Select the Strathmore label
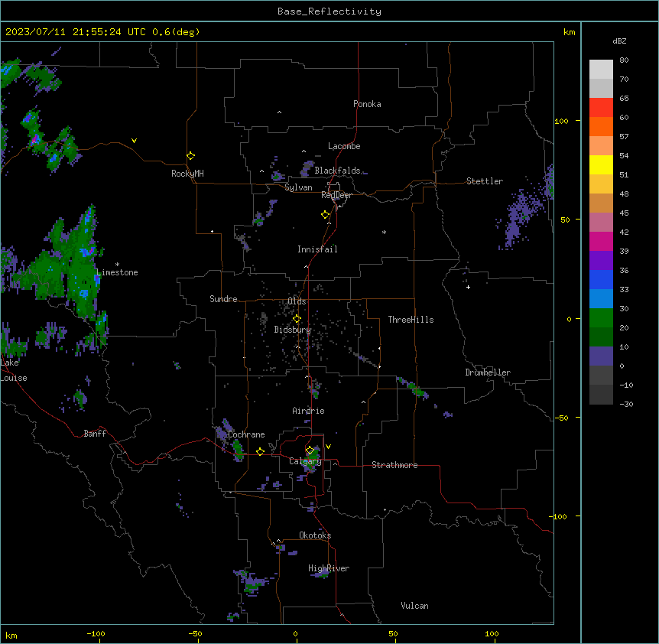The width and height of the screenshot is (659, 644). coord(394,465)
